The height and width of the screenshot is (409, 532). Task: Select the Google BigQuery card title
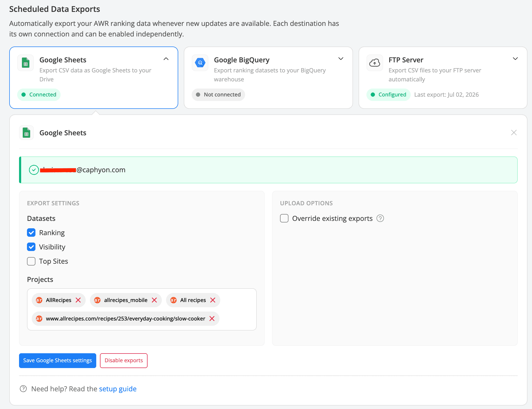242,60
